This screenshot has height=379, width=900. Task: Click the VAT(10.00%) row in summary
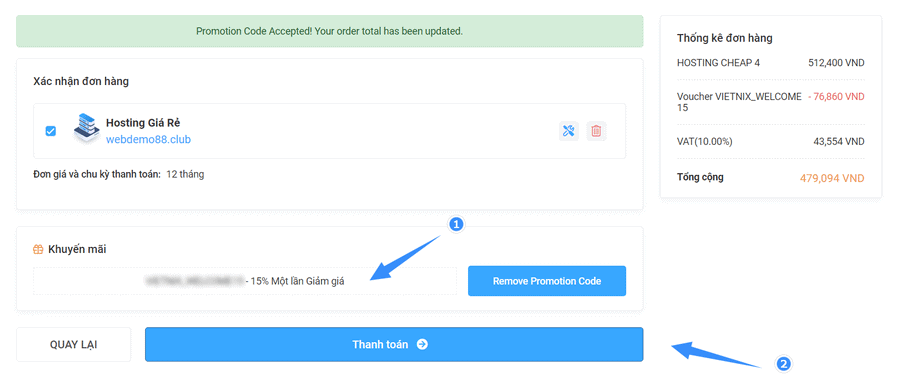tap(771, 141)
